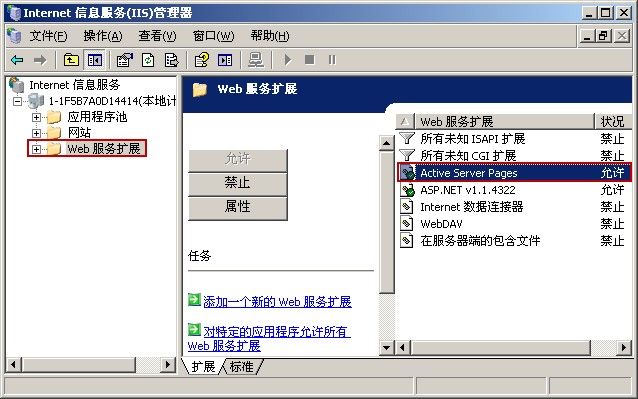638x399 pixels.
Task: Click the task pane scrollbar down arrow
Action: [386, 348]
